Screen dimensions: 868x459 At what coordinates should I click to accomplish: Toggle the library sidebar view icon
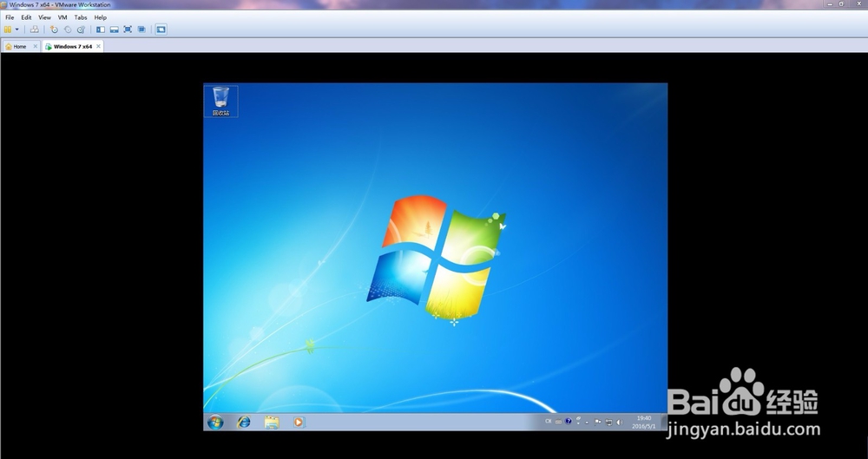pos(100,30)
